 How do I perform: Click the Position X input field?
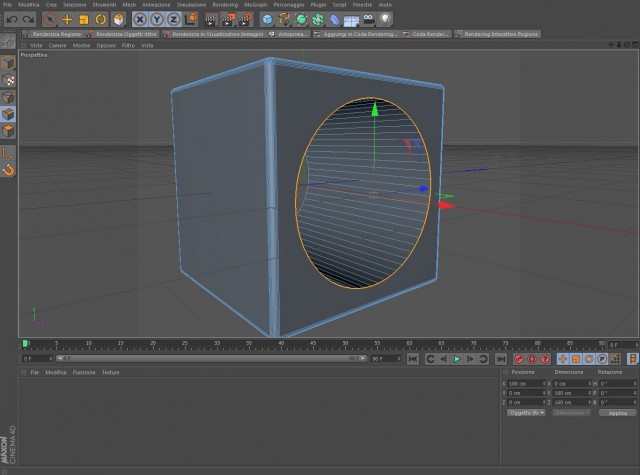pyautogui.click(x=526, y=384)
